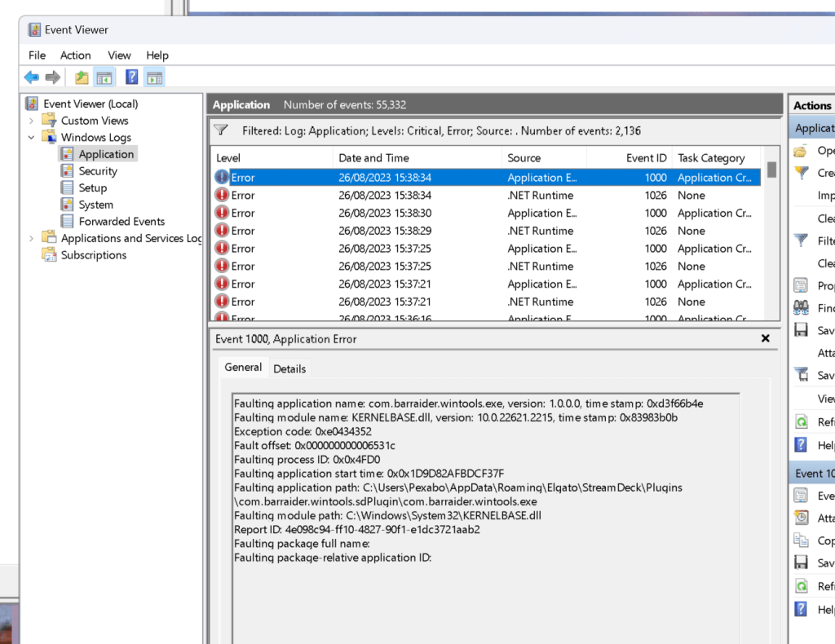Expand the Custom Views tree node
The image size is (835, 644).
32,121
